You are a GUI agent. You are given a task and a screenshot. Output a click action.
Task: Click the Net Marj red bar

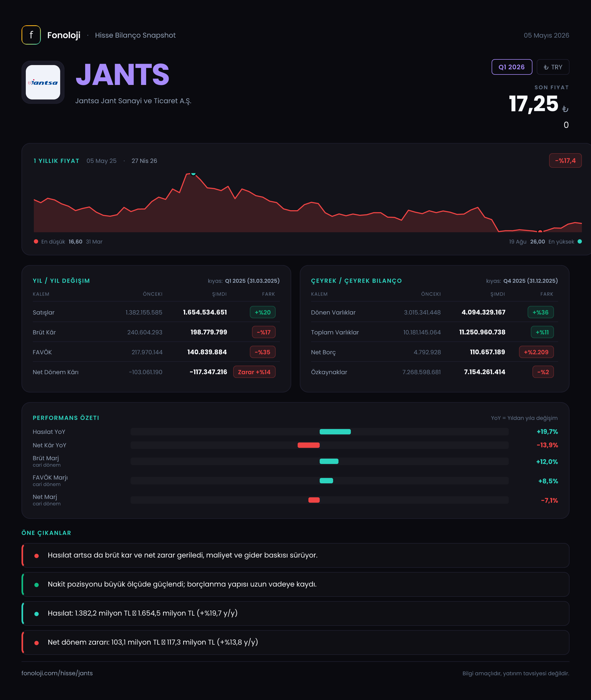[x=314, y=500]
